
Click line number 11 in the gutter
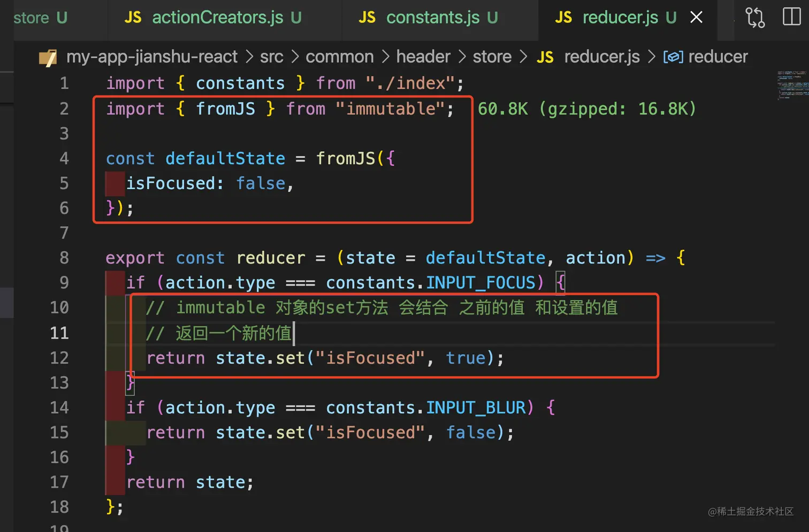tap(59, 333)
